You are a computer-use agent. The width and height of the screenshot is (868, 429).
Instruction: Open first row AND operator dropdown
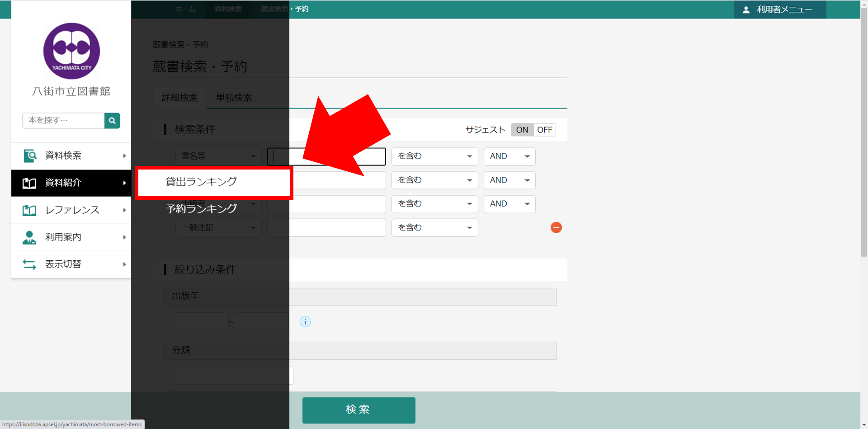click(509, 156)
